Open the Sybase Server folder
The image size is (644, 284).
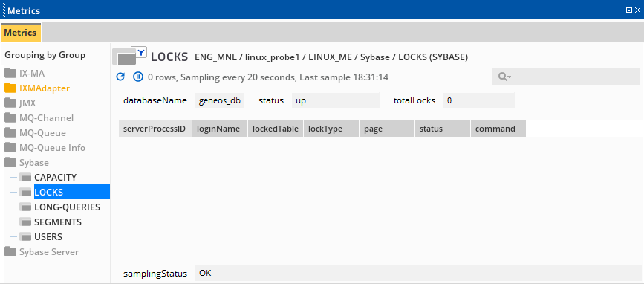coord(49,251)
